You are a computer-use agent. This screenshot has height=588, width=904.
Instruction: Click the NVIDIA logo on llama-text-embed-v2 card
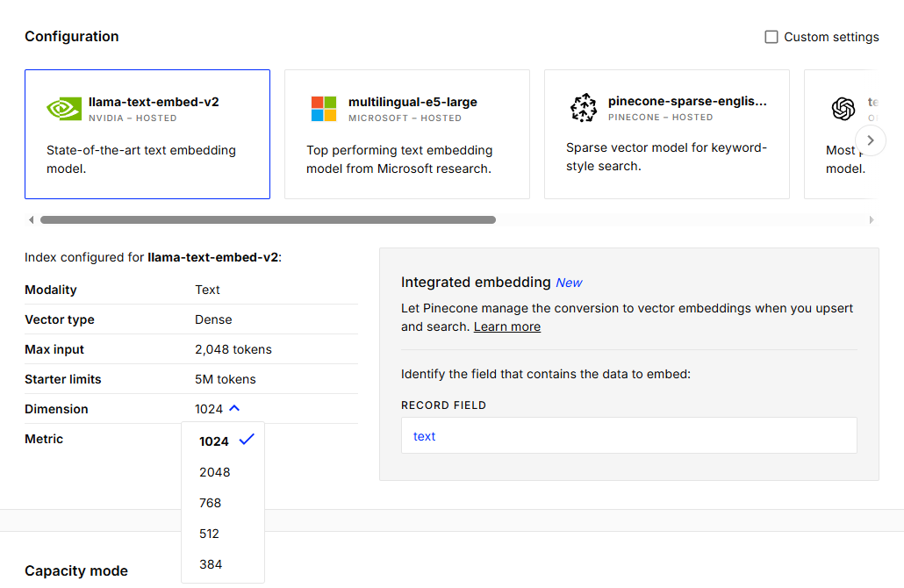[64, 108]
